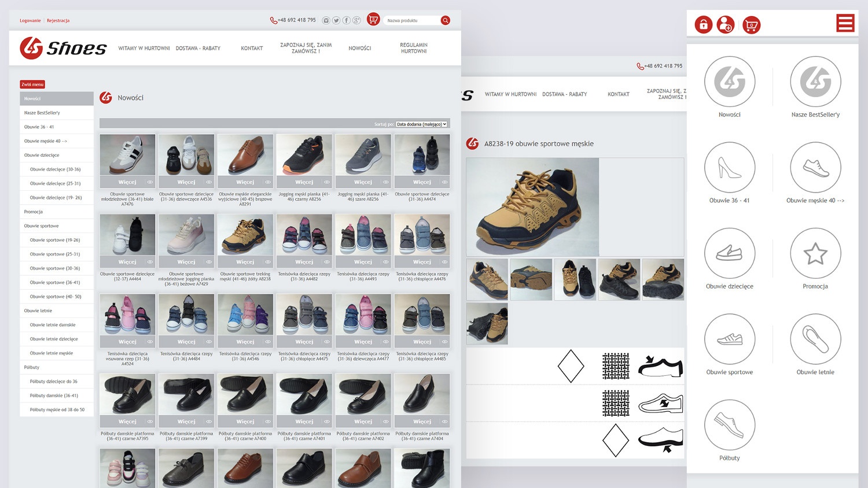Click the add-user registration icon
Screen dimensions: 868x488
[725, 25]
